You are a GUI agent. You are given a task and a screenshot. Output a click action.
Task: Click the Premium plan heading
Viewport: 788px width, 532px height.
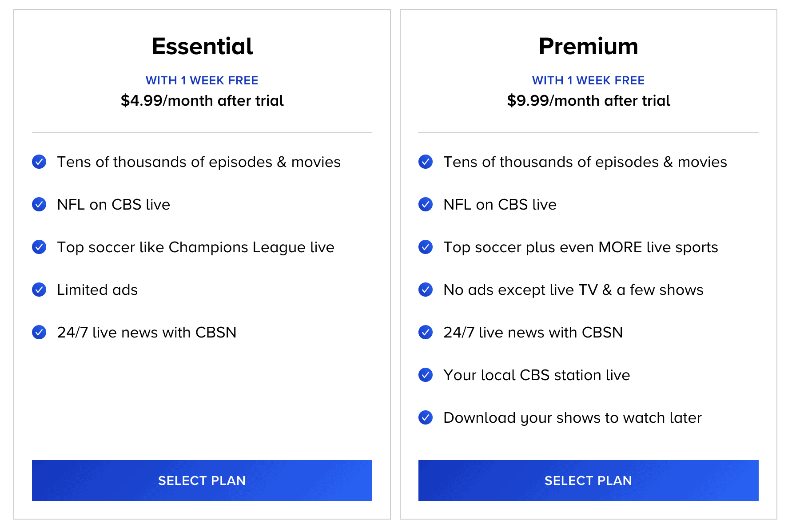pos(588,46)
